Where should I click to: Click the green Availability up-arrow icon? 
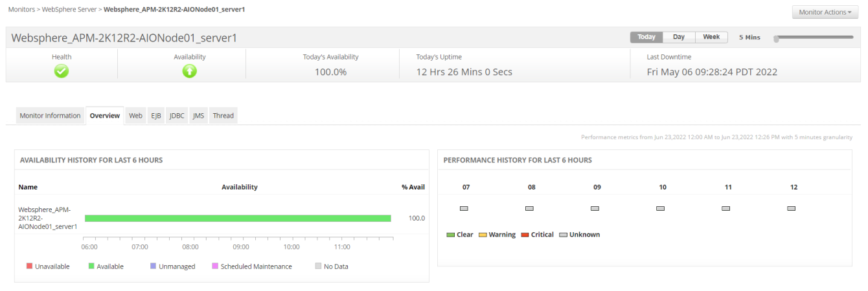pyautogui.click(x=189, y=71)
